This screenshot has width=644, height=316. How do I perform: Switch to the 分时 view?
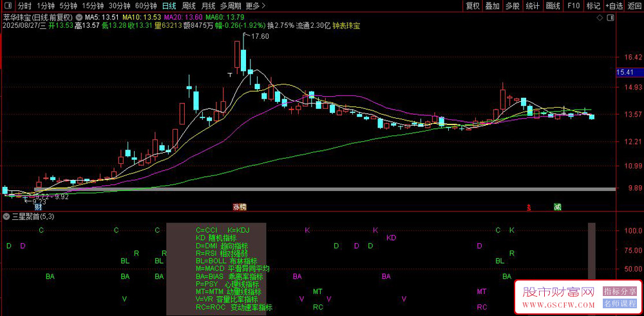tap(24, 6)
